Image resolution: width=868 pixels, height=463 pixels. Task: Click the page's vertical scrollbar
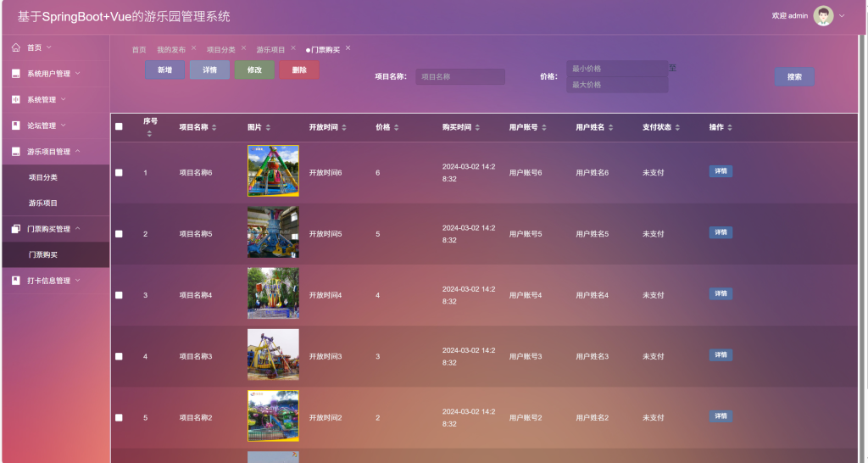coord(863,249)
